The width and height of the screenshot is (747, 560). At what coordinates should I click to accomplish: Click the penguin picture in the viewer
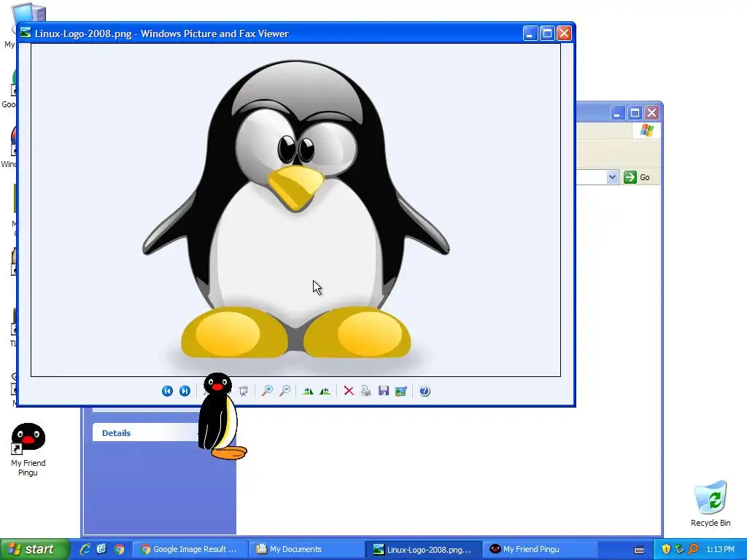(x=296, y=210)
